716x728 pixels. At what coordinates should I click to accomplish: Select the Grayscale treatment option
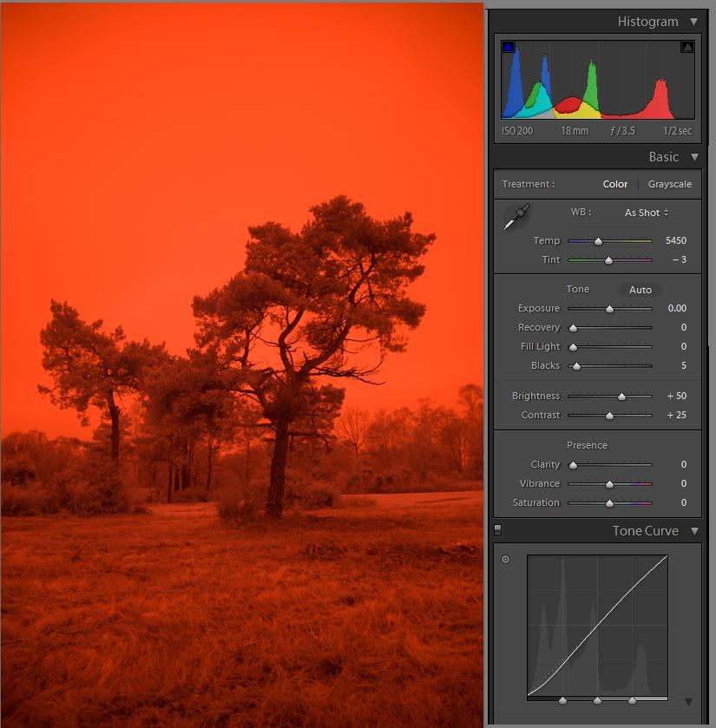669,184
